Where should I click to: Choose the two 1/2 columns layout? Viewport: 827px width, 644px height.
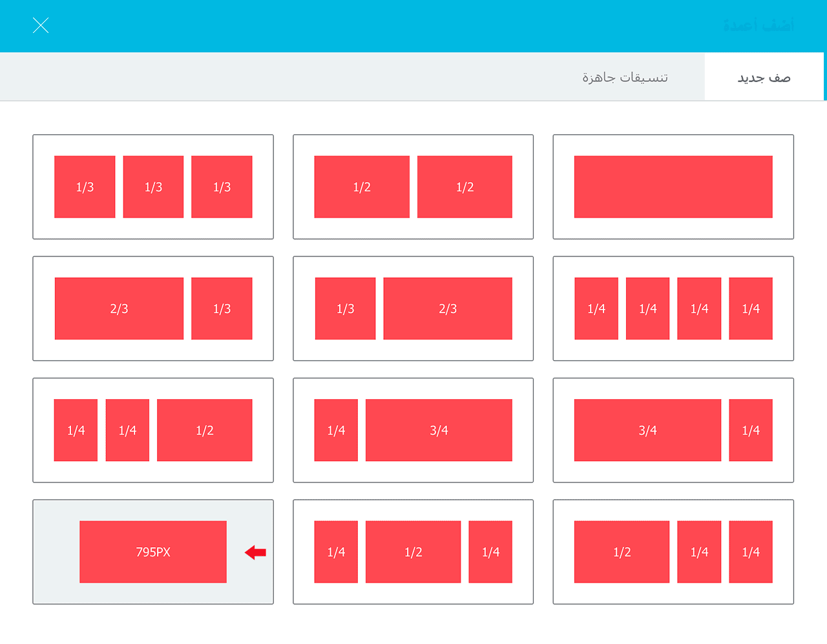(413, 187)
